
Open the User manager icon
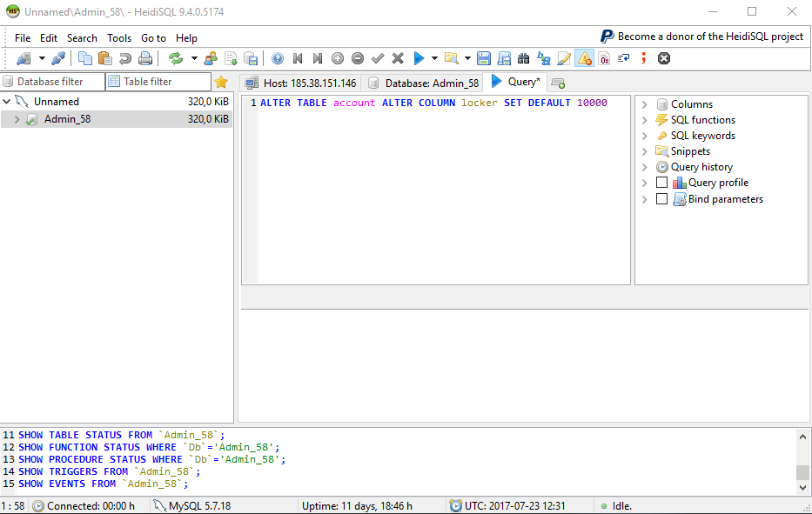point(211,58)
